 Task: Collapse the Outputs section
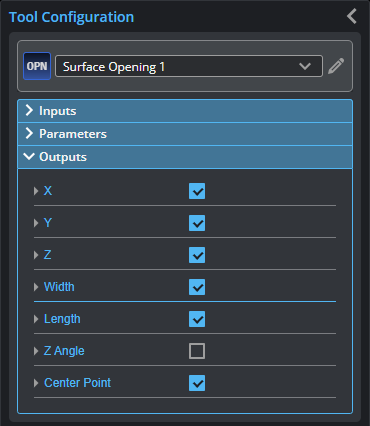185,157
